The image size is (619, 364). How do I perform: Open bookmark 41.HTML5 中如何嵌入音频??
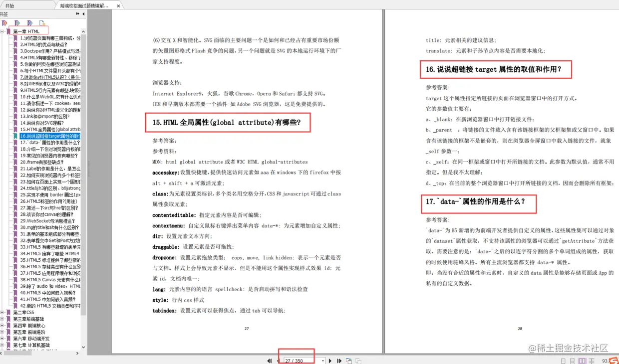coord(48,299)
